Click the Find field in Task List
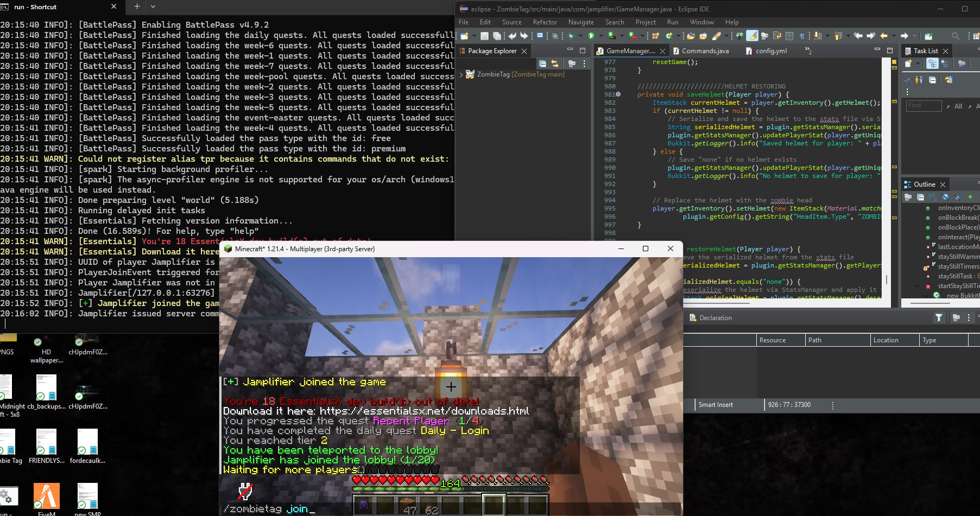This screenshot has height=516, width=980. click(x=923, y=106)
